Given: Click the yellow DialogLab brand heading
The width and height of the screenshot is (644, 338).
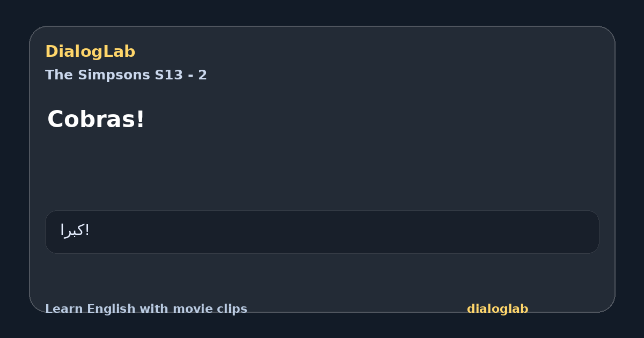Looking at the screenshot, I should pos(90,52).
